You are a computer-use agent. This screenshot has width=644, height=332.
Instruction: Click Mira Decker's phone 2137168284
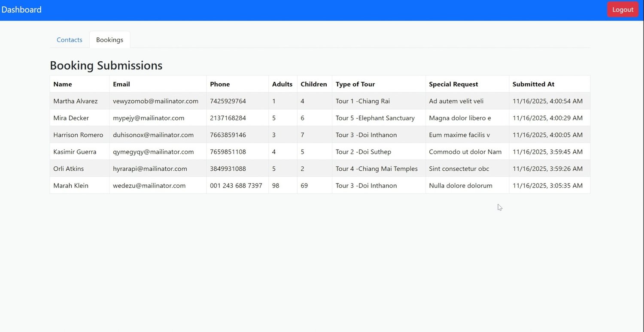point(228,118)
